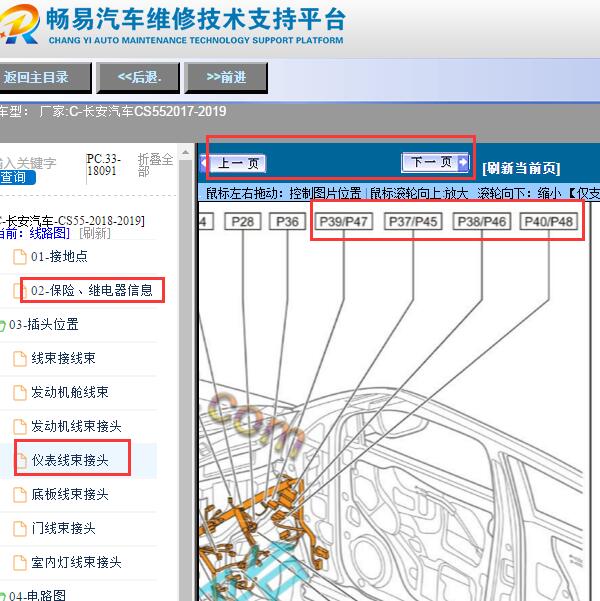This screenshot has height=601, width=600.
Task: Click the P28 connector label
Action: 243,222
